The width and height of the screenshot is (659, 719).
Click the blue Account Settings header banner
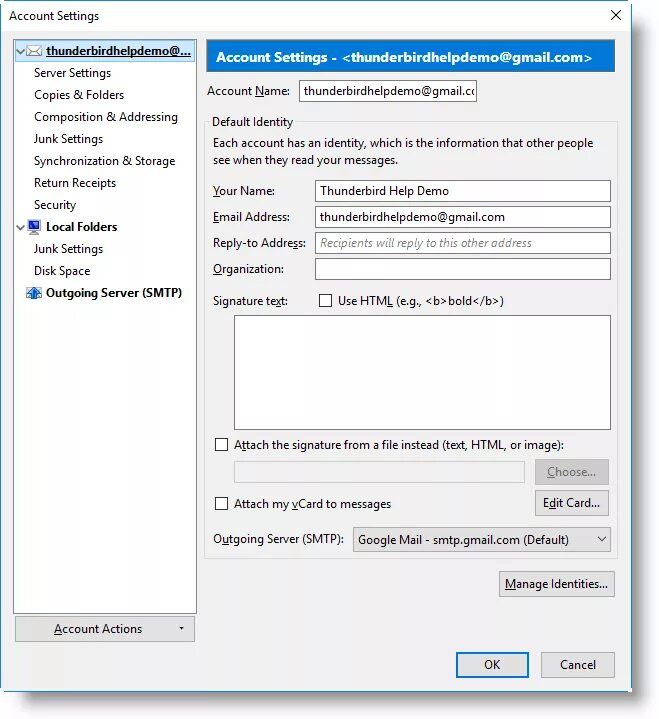point(410,56)
